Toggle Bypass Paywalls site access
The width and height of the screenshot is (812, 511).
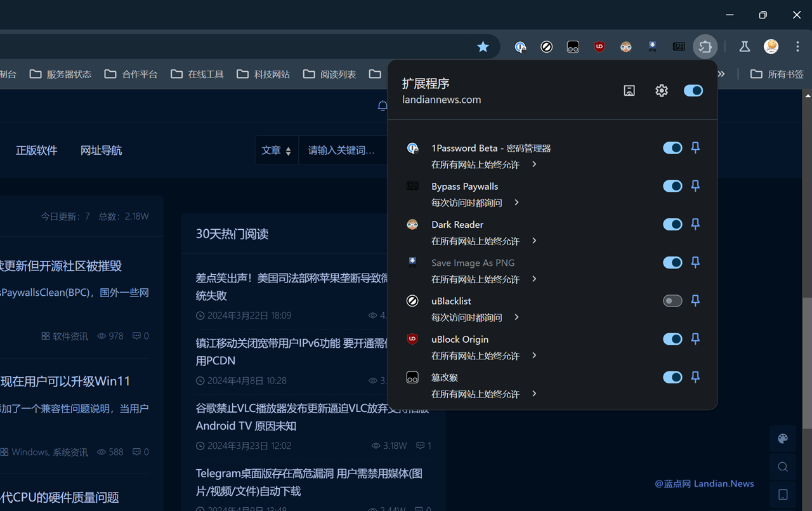[672, 186]
